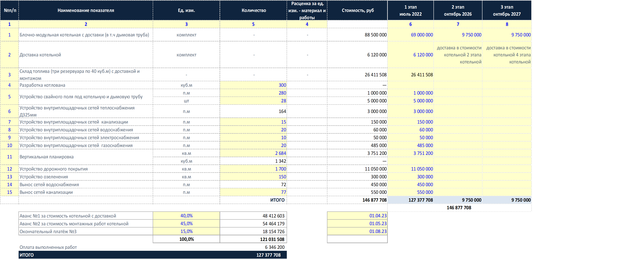Click the '3 этап октябрь 2027' header
This screenshot has height=259, width=644.
tap(507, 10)
